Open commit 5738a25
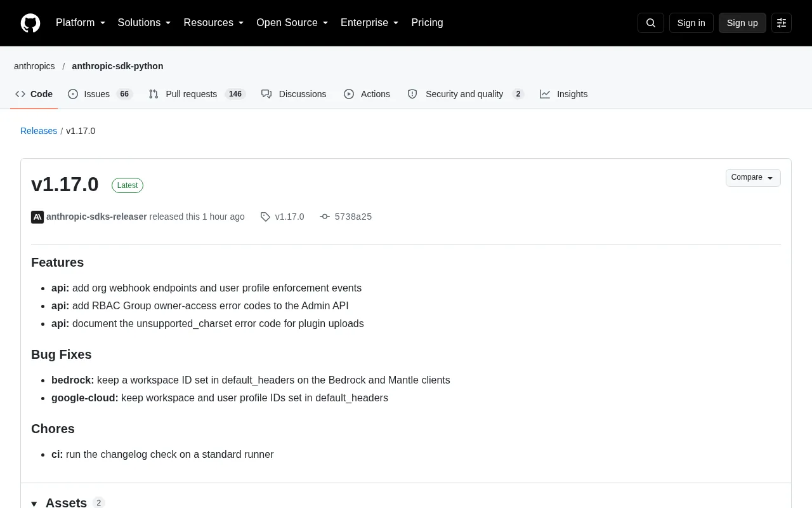Screen dimensions: 812x508 (353, 217)
